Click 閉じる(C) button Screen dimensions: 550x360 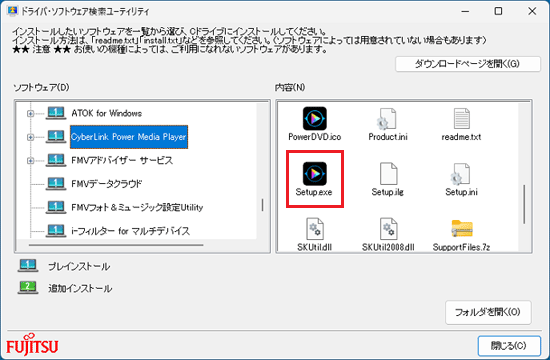click(509, 346)
